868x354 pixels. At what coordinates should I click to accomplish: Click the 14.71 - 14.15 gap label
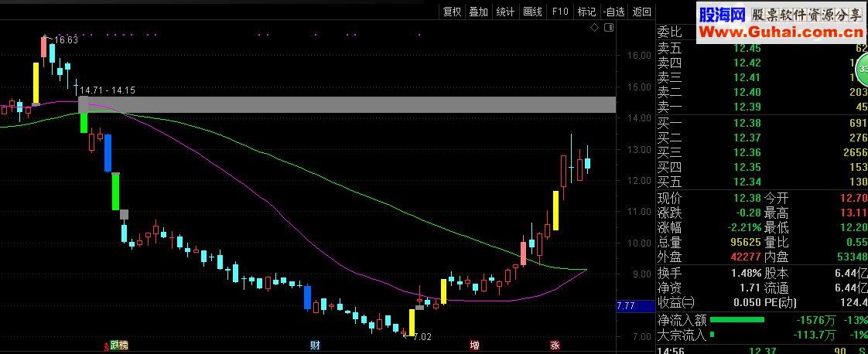click(108, 90)
